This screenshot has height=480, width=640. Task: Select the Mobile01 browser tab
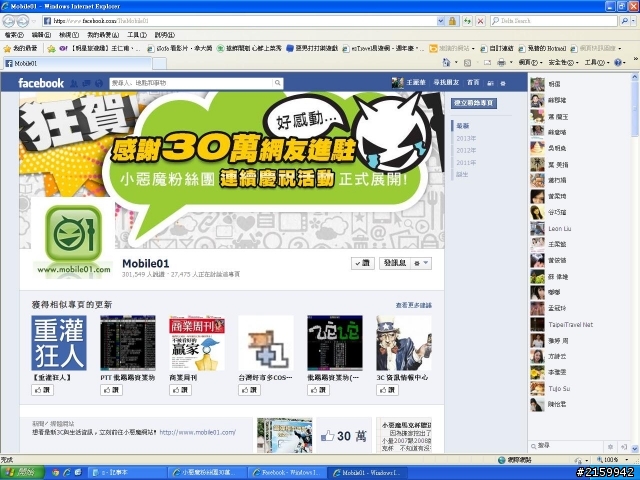click(78, 63)
